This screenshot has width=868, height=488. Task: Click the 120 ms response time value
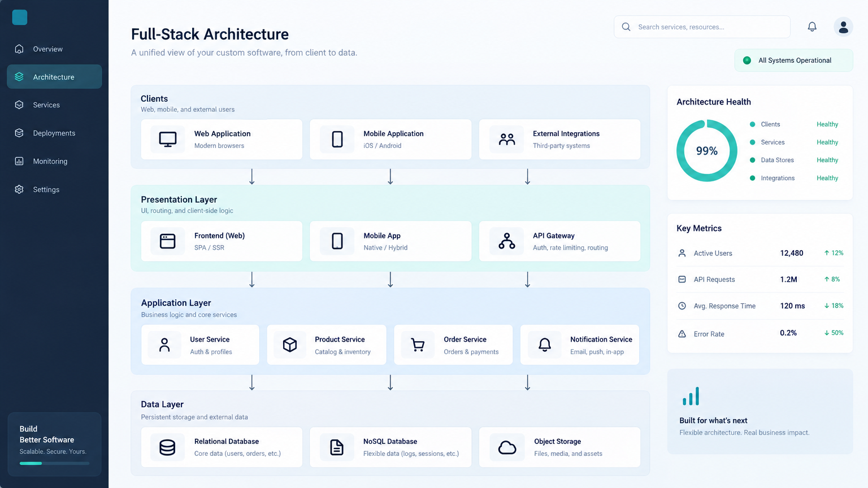pos(792,306)
